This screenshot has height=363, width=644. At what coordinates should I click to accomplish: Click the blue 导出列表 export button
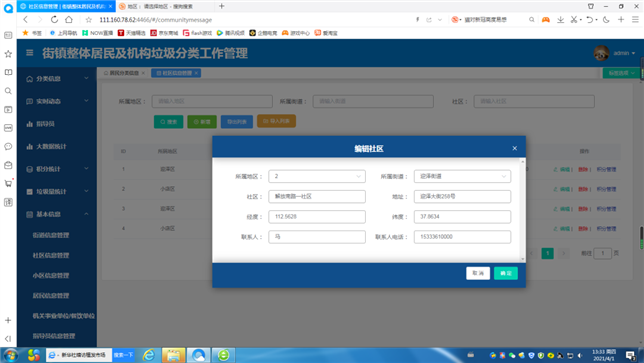tap(237, 122)
